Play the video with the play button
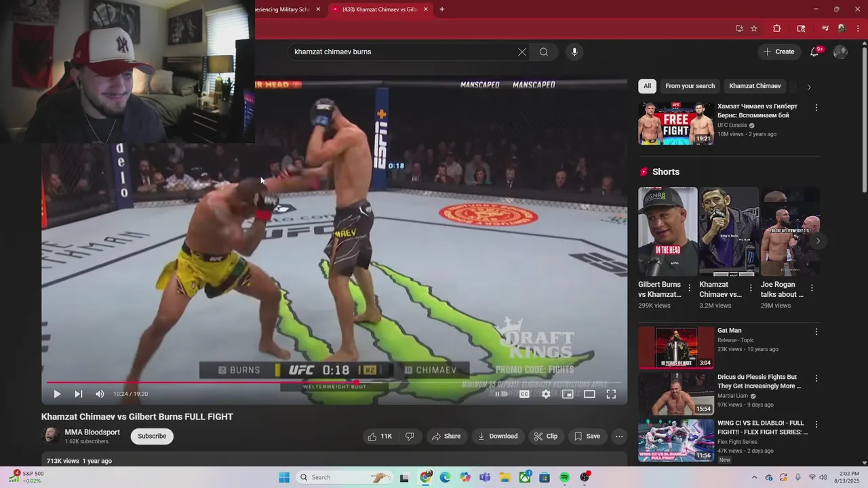Viewport: 868px width, 488px height. [57, 394]
